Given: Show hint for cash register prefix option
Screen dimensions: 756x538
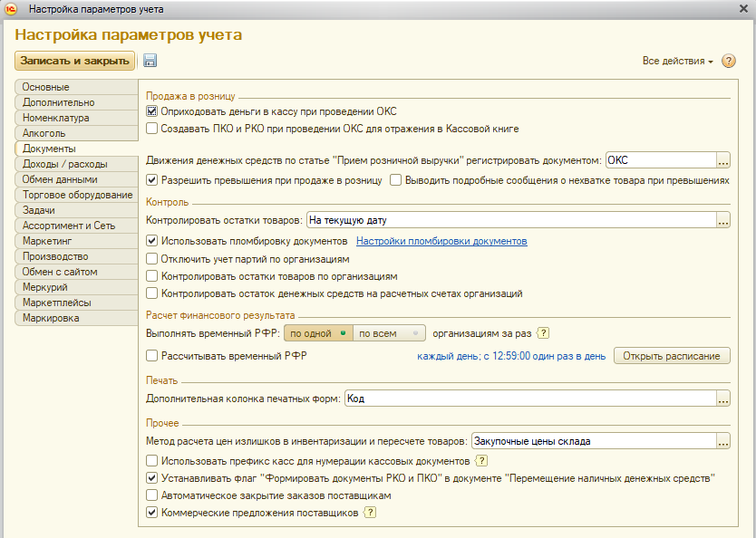Looking at the screenshot, I should (x=481, y=461).
